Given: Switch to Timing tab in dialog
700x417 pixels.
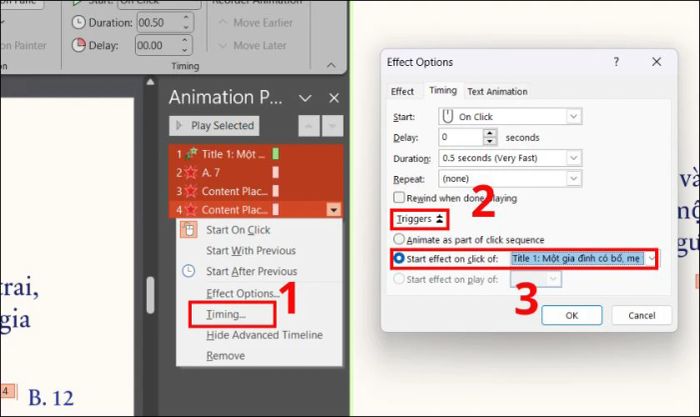Looking at the screenshot, I should [443, 91].
